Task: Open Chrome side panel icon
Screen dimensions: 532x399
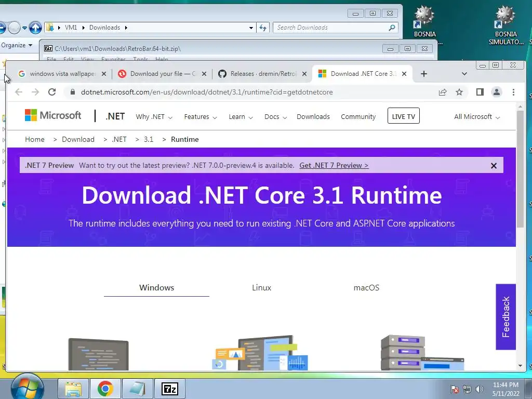Action: 480,92
